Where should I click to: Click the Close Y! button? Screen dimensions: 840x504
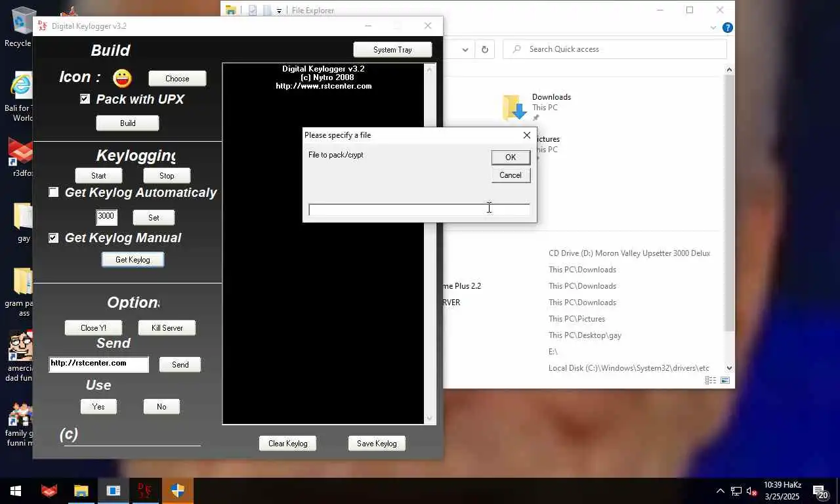(x=93, y=327)
